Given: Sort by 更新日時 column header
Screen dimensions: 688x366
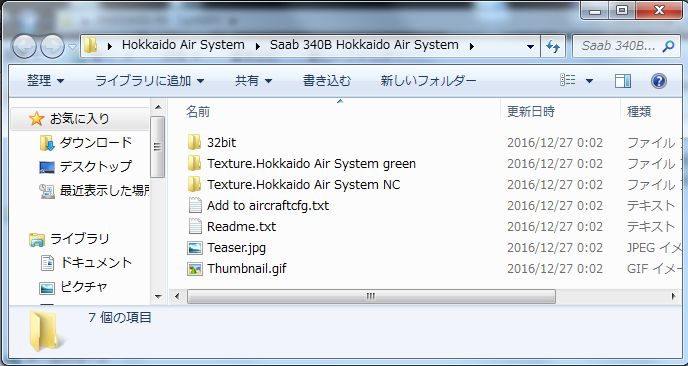Looking at the screenshot, I should pyautogui.click(x=530, y=111).
